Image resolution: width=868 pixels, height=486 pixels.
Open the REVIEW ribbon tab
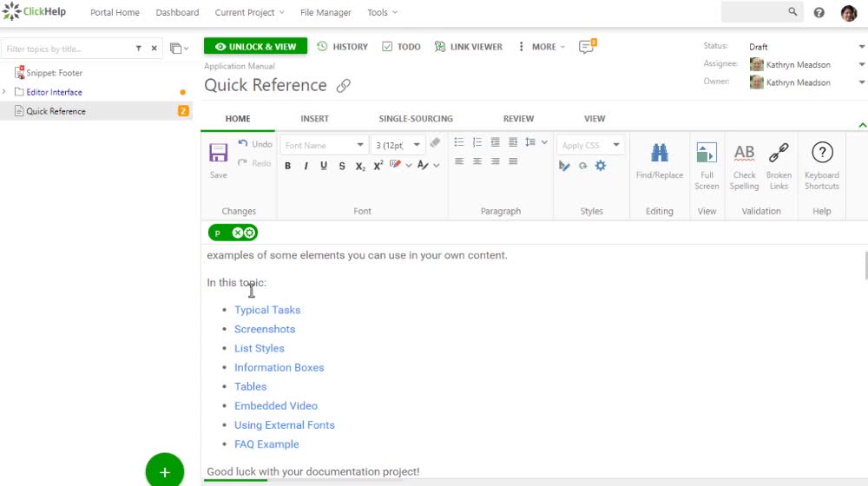pos(519,118)
